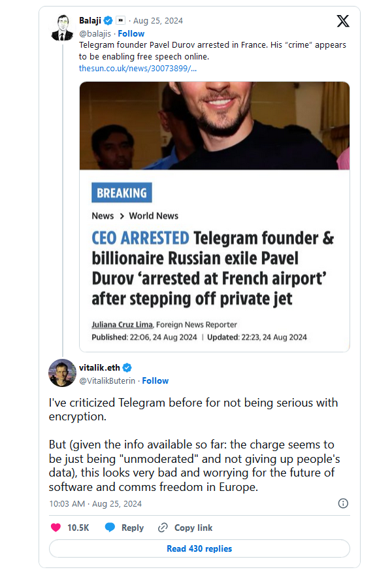Click vitalik.eth's blue verified checkmark

(128, 367)
